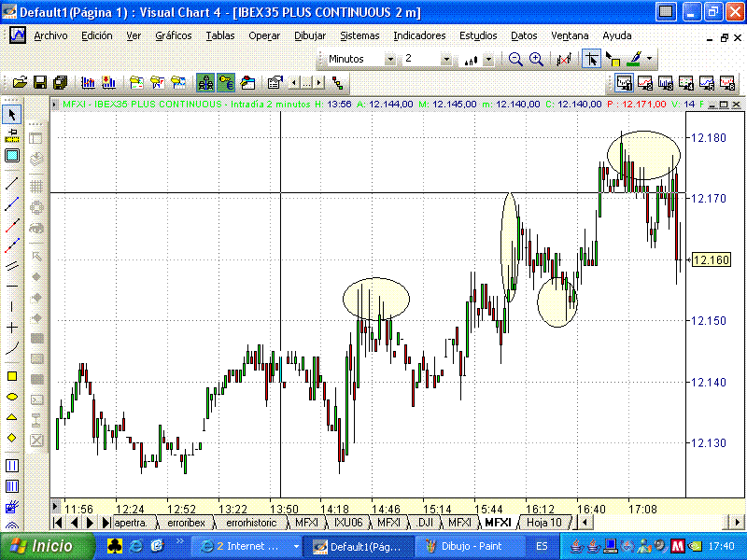
Task: Switch to workspace screen 1
Action: [624, 83]
